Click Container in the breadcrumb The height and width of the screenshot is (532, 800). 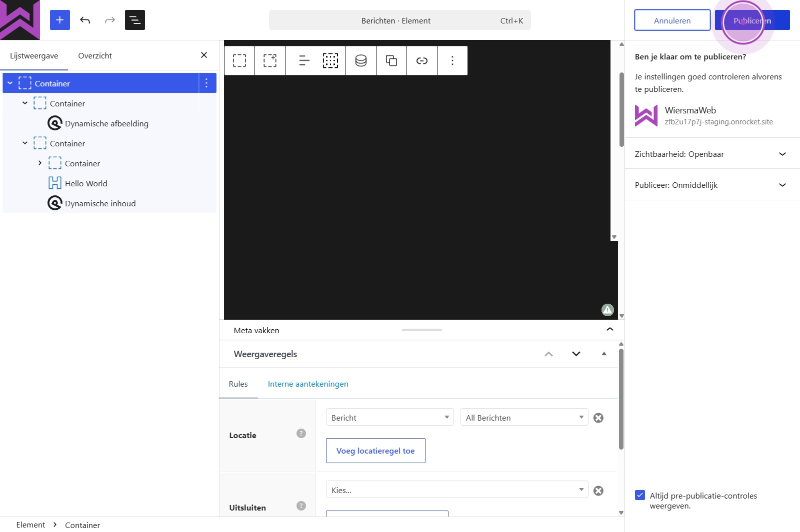(x=82, y=525)
